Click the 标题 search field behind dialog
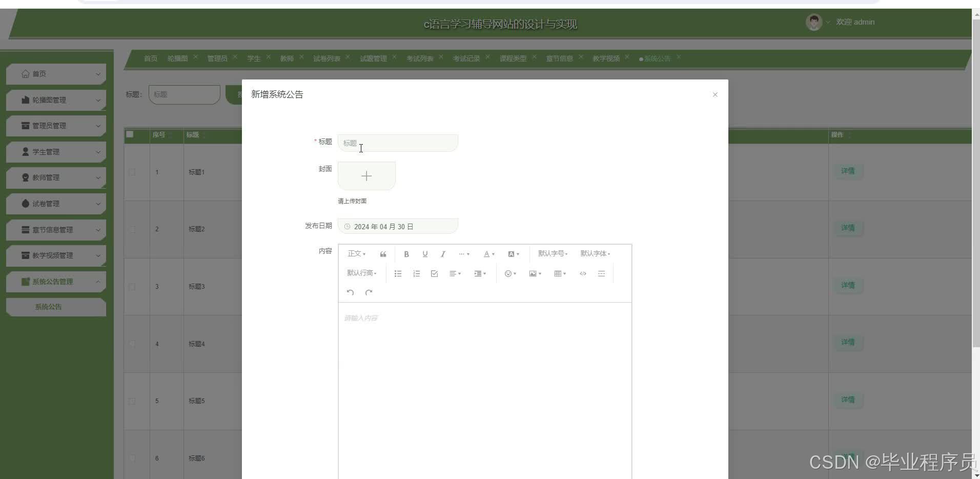Image resolution: width=980 pixels, height=479 pixels. (x=185, y=94)
